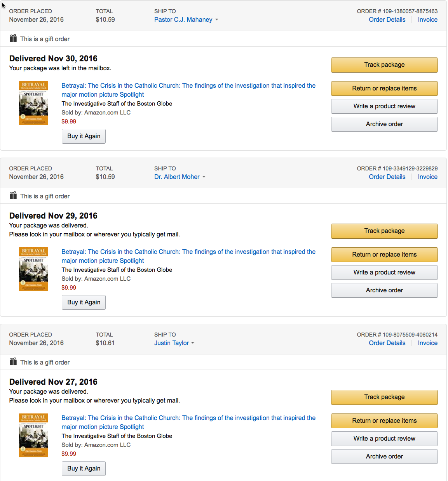This screenshot has width=448, height=481.
Task: Open Betrayal book cover in Mahaney order
Action: pos(33,103)
